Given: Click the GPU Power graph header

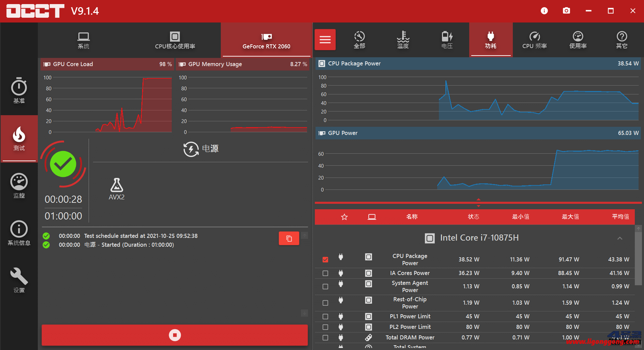Looking at the screenshot, I should tap(478, 133).
